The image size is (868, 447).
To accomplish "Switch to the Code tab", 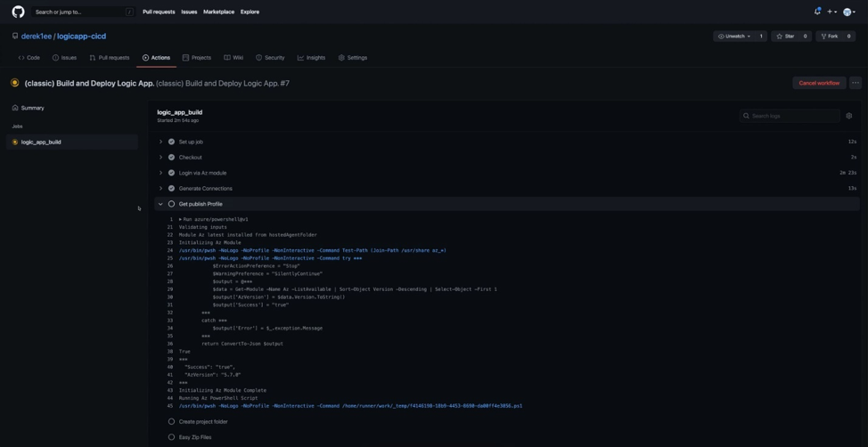I will [29, 58].
